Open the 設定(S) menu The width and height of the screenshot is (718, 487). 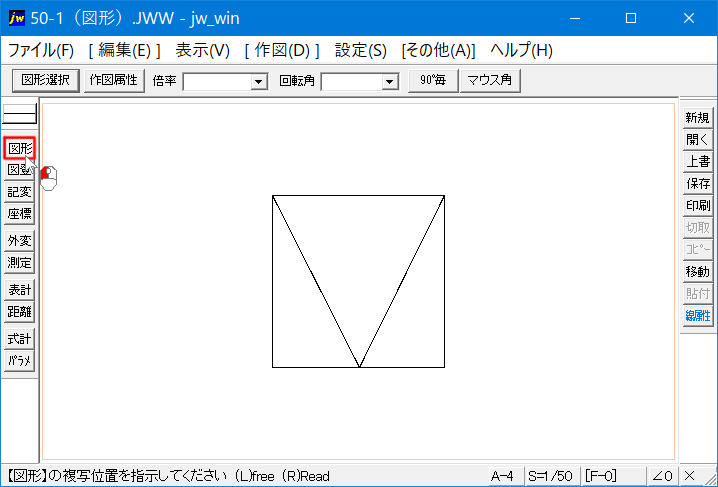pos(360,50)
